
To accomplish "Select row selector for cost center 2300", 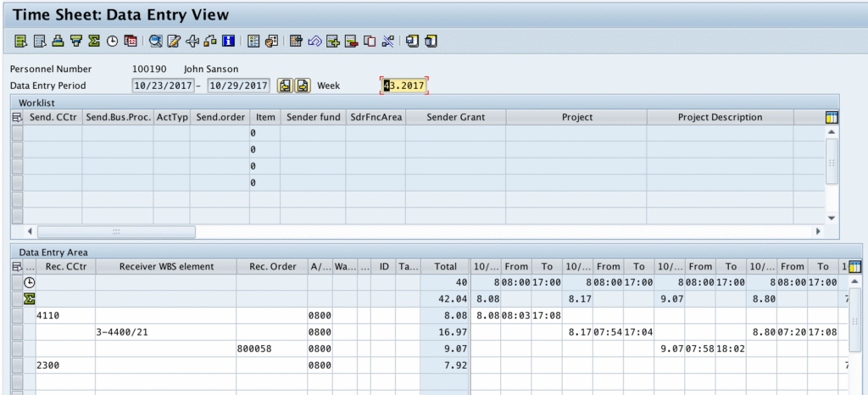I will point(17,364).
